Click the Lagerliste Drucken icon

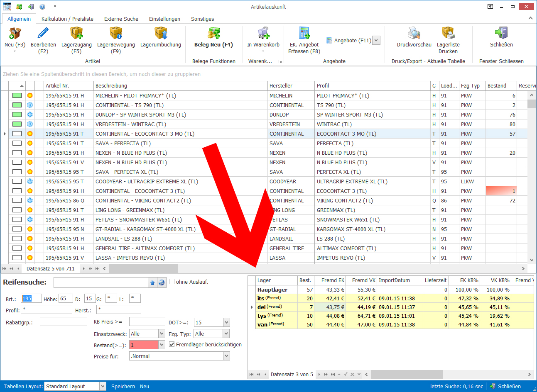point(448,34)
